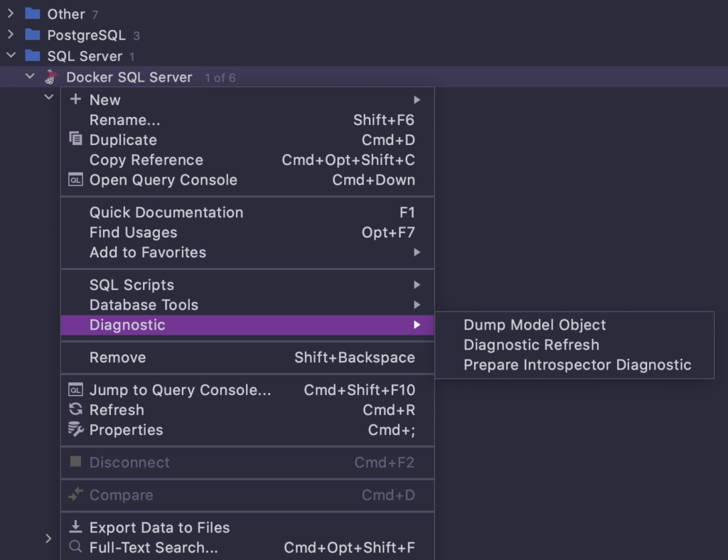
Task: Expand the collapsed node beside Export Data
Action: [x=48, y=538]
